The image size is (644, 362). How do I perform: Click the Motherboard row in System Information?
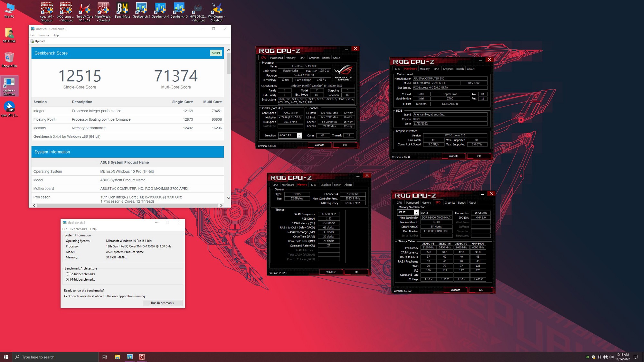coord(128,189)
